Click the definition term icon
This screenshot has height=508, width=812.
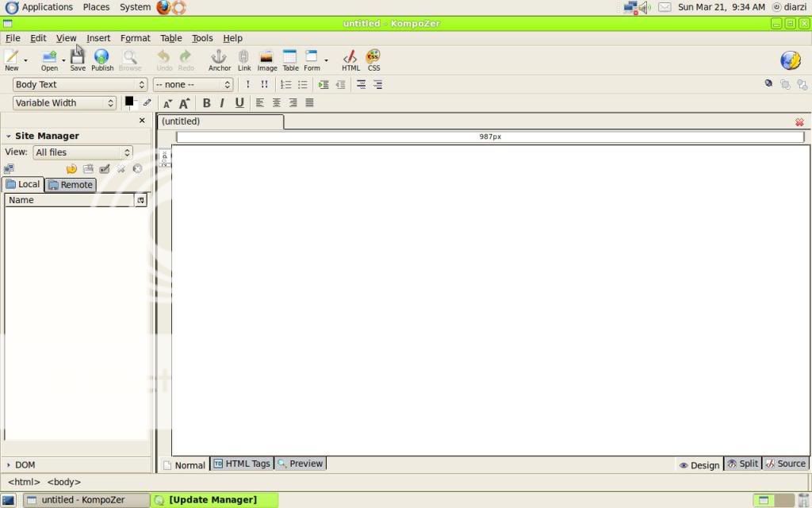pyautogui.click(x=361, y=84)
